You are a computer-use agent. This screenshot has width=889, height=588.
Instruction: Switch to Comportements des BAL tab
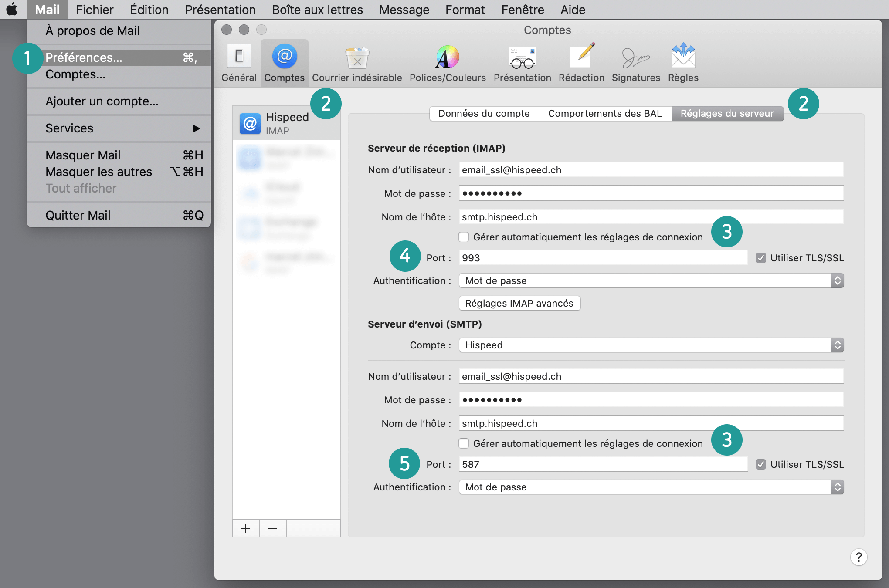[x=605, y=113]
